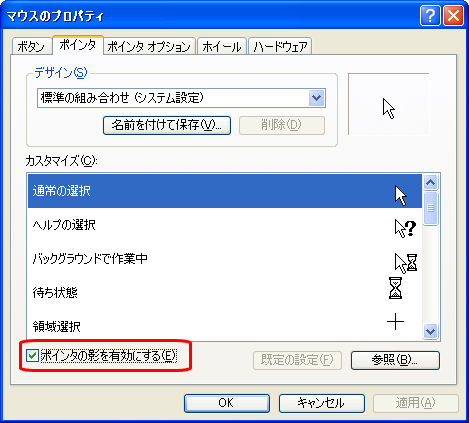Open the ポインタ オプション tab
The height and width of the screenshot is (423, 469).
click(x=149, y=47)
